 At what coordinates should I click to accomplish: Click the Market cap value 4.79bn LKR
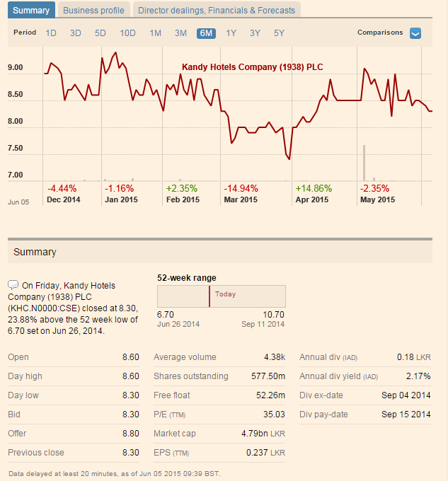point(263,434)
